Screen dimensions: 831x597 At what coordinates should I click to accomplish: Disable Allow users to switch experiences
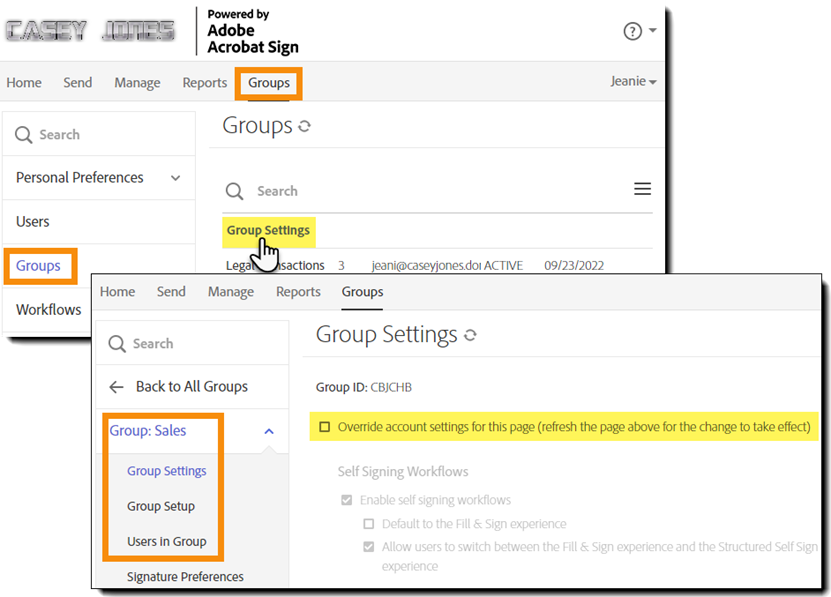pyautogui.click(x=369, y=546)
